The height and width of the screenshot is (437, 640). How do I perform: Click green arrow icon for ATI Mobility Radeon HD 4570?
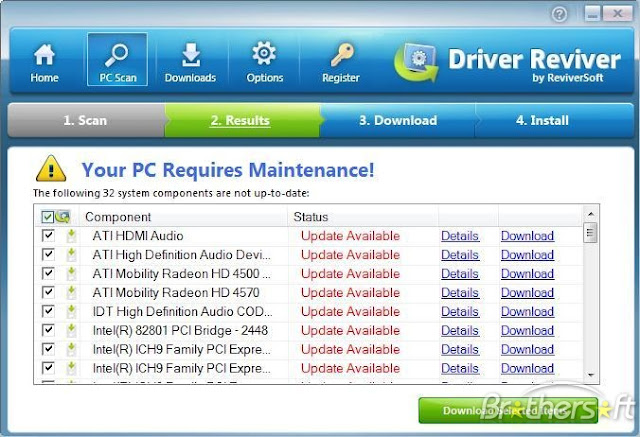tap(71, 293)
